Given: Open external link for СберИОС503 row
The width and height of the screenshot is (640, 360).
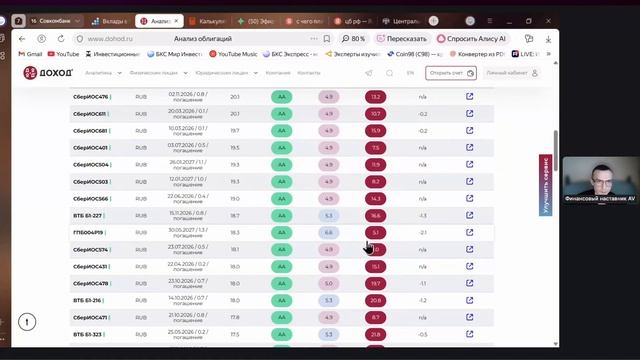Looking at the screenshot, I should (469, 181).
